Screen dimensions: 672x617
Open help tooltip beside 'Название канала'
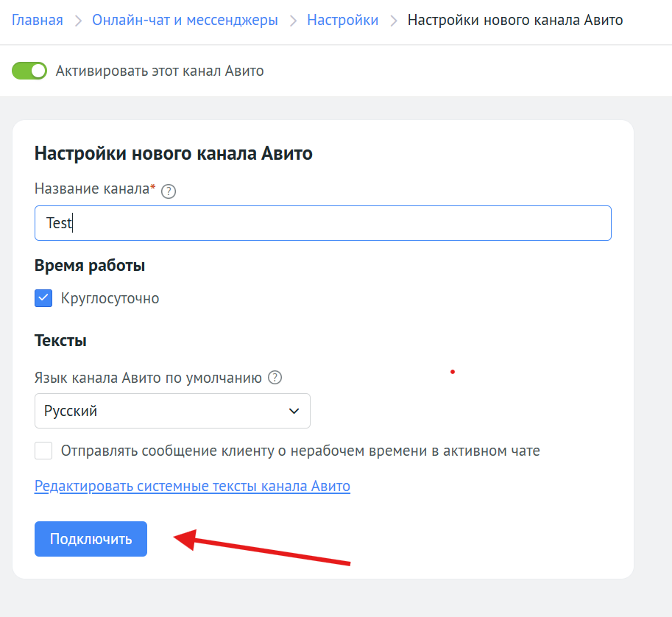(x=168, y=191)
